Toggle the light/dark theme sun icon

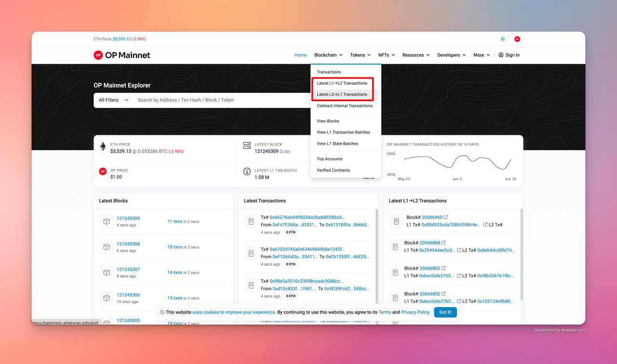click(x=503, y=39)
